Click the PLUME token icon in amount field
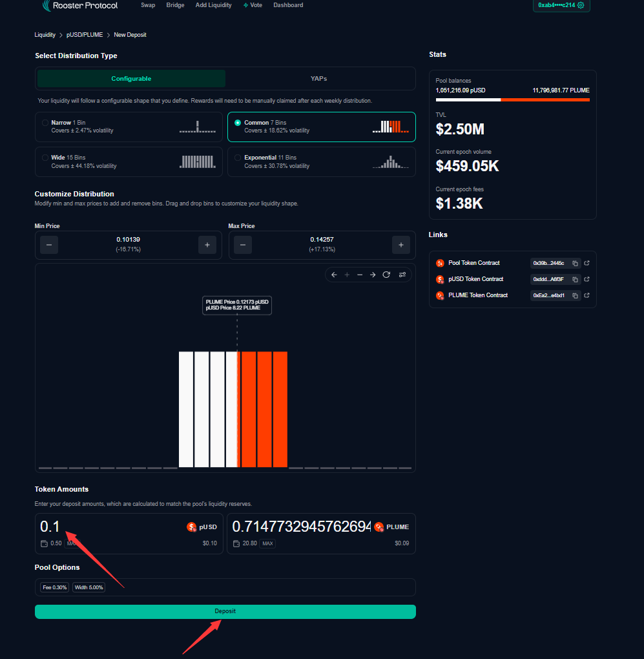644x659 pixels. coord(379,527)
